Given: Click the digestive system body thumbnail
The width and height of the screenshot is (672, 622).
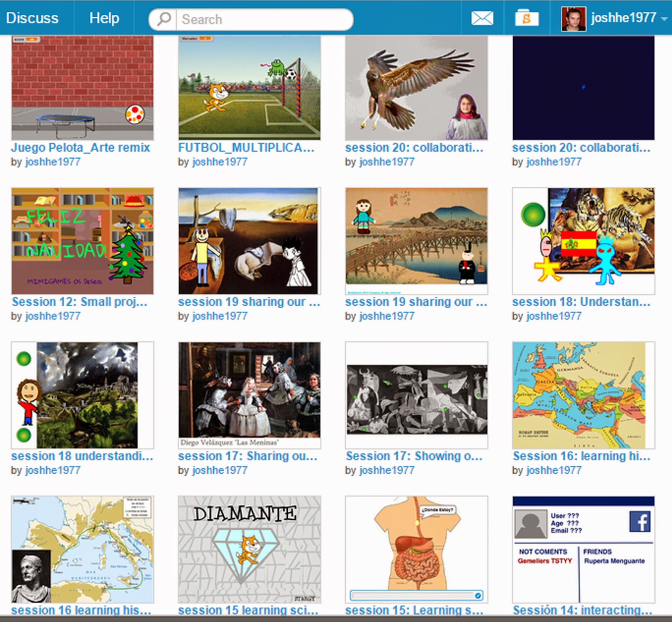Looking at the screenshot, I should coord(416,549).
